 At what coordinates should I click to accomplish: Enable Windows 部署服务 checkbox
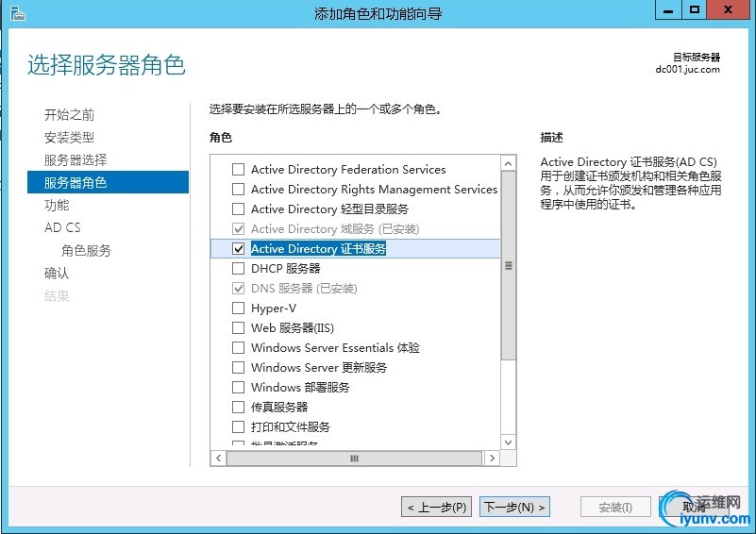[x=238, y=387]
